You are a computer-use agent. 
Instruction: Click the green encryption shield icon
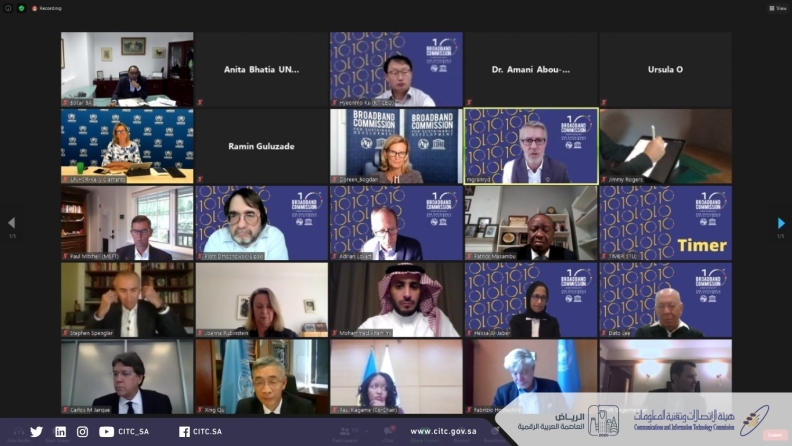coord(21,8)
